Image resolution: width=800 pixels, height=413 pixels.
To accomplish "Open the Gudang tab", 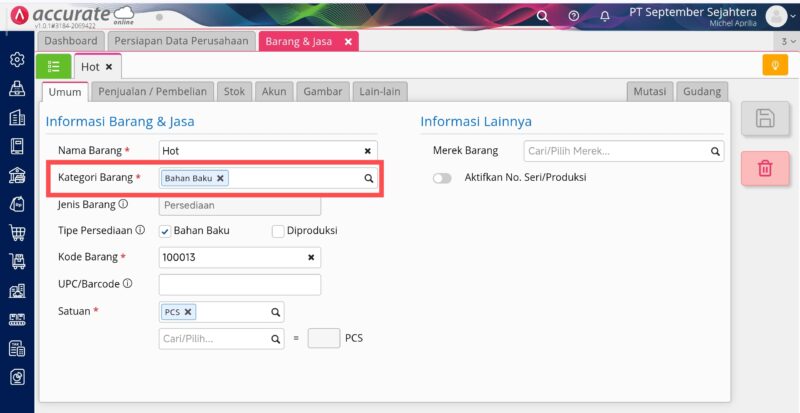I will 702,92.
